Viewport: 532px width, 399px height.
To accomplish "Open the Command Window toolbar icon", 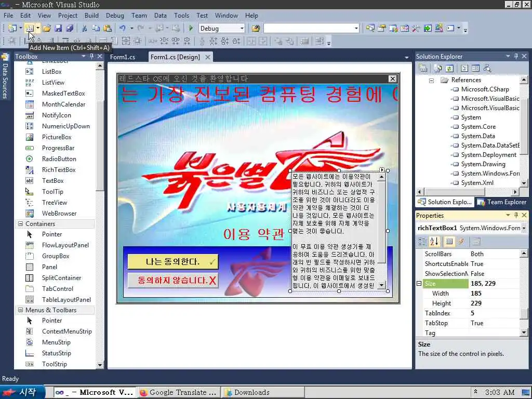I will (450, 28).
